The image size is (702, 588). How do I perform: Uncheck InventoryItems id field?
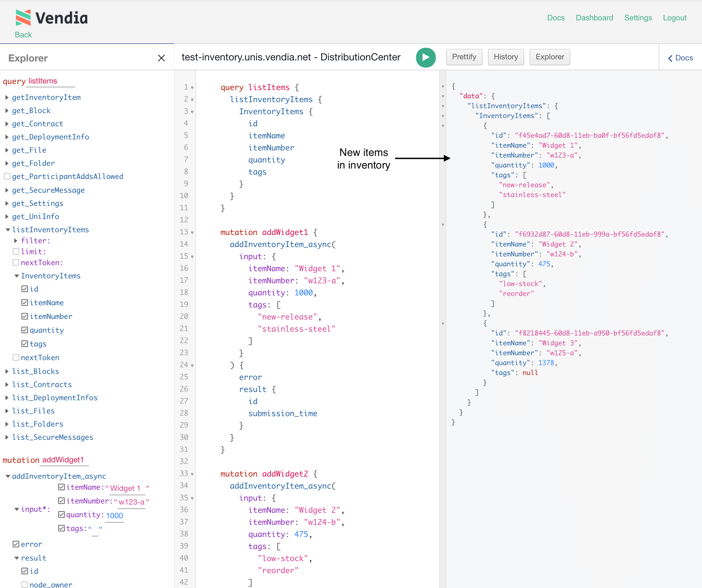(x=25, y=289)
